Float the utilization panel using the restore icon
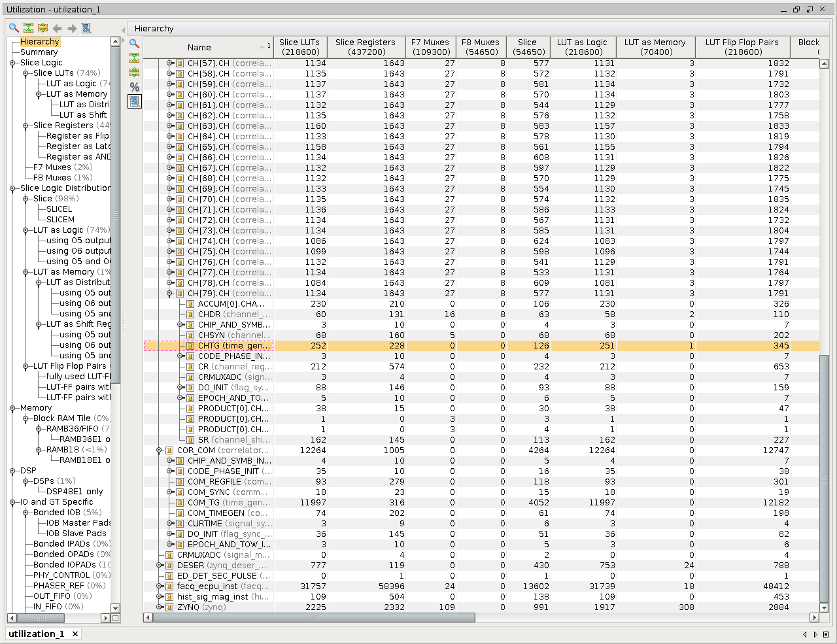The width and height of the screenshot is (837, 644). [x=796, y=10]
